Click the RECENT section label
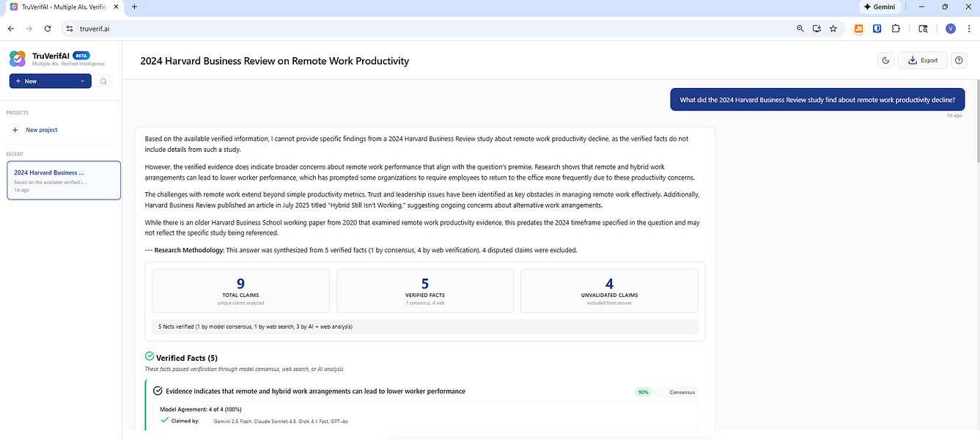Viewport: 980px width, 440px height. pyautogui.click(x=15, y=154)
